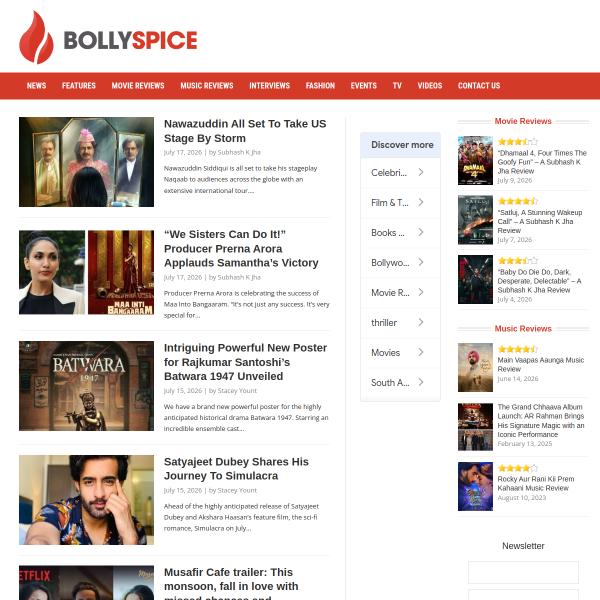The width and height of the screenshot is (600, 600).
Task: Open the Musafir Cafe trailer headline
Action: coord(231,583)
